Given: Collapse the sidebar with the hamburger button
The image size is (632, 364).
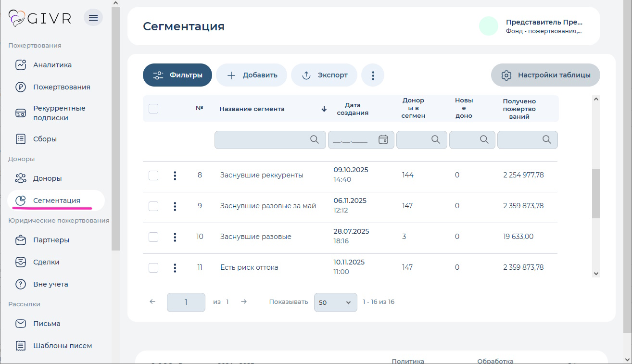Looking at the screenshot, I should [x=93, y=17].
